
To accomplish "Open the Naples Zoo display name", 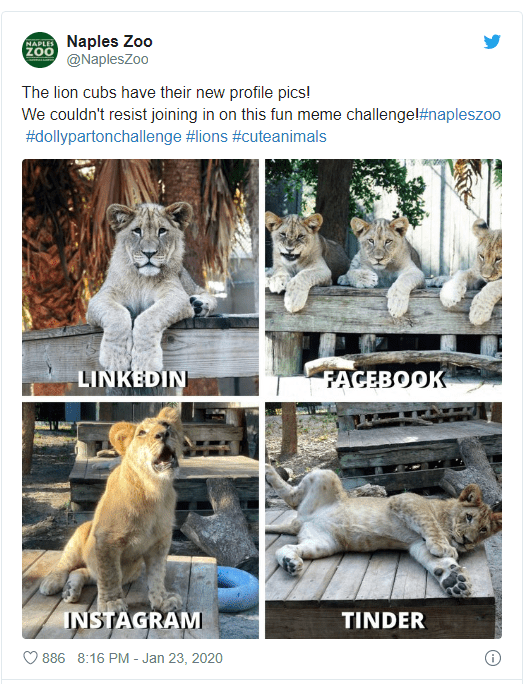I will coord(110,41).
